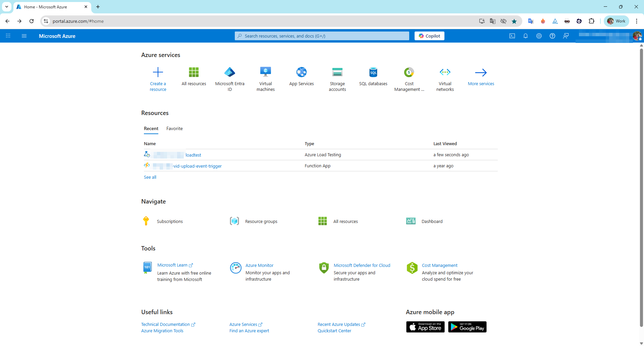This screenshot has height=346, width=644.
Task: Open Storage accounts service icon
Action: [337, 72]
